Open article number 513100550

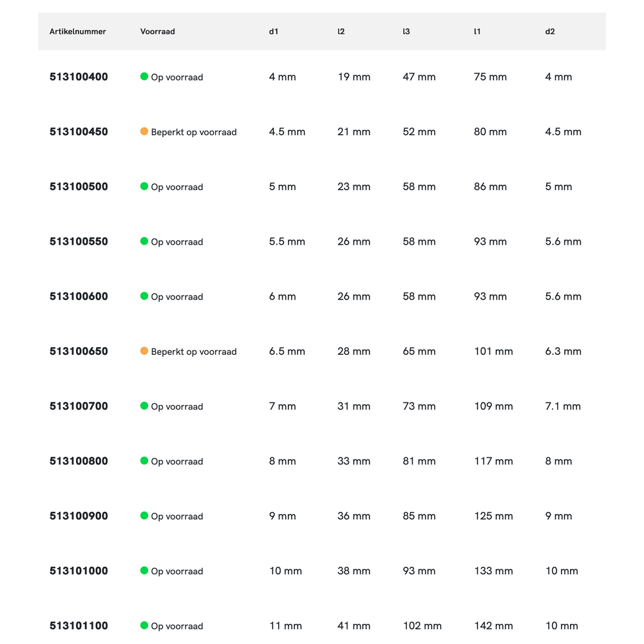click(79, 241)
